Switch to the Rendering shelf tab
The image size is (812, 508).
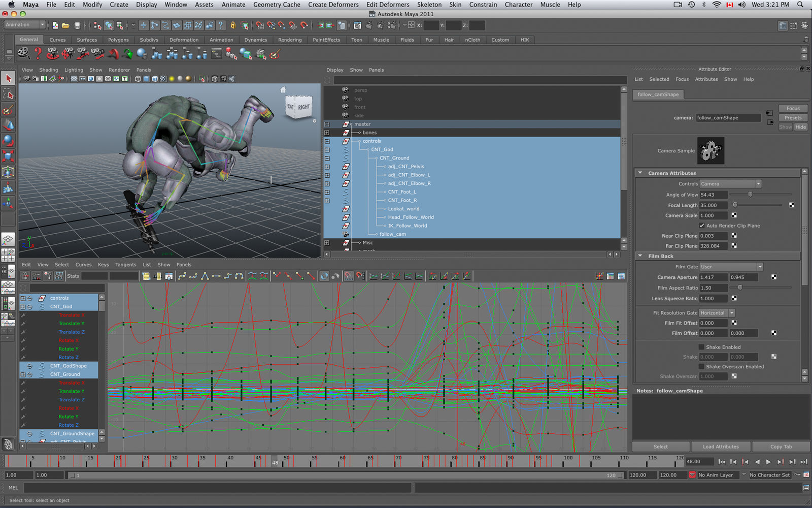(290, 40)
